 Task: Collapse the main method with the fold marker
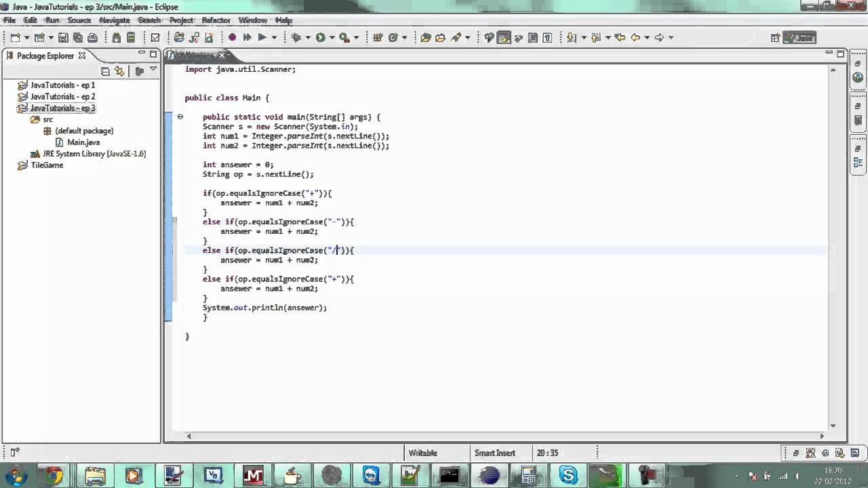click(x=180, y=117)
